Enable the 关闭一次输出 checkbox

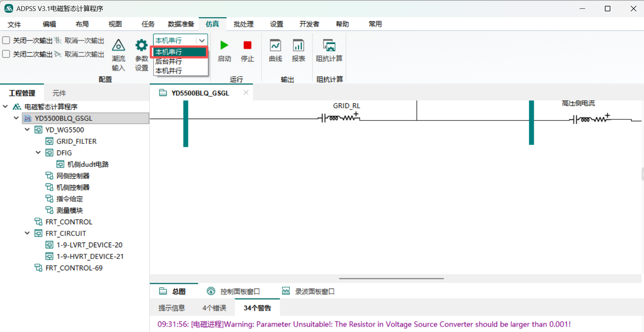tap(6, 41)
